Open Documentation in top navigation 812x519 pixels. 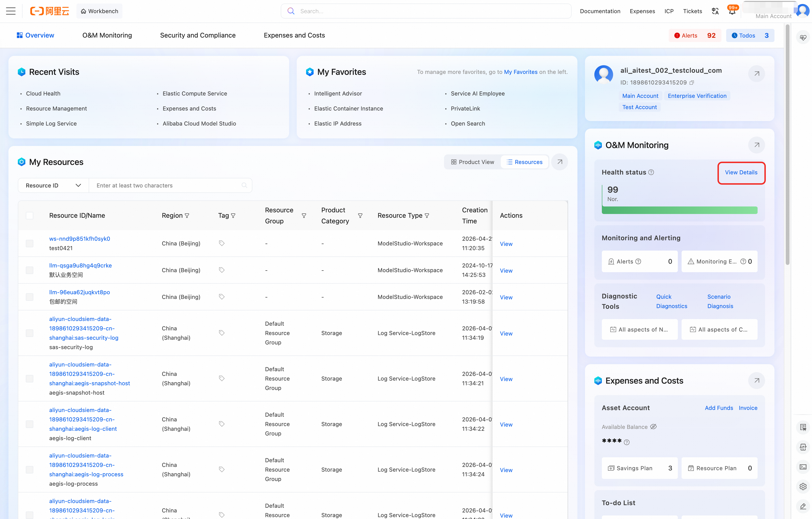pyautogui.click(x=600, y=11)
